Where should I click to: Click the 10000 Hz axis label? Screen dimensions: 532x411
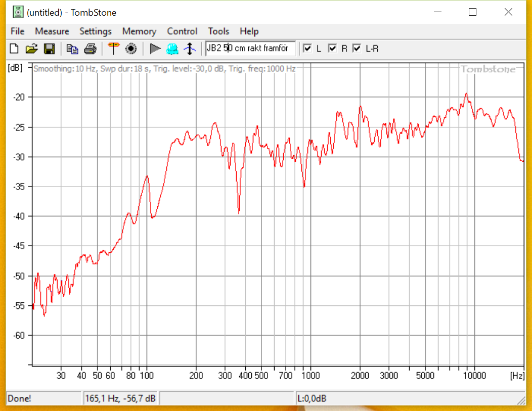474,376
